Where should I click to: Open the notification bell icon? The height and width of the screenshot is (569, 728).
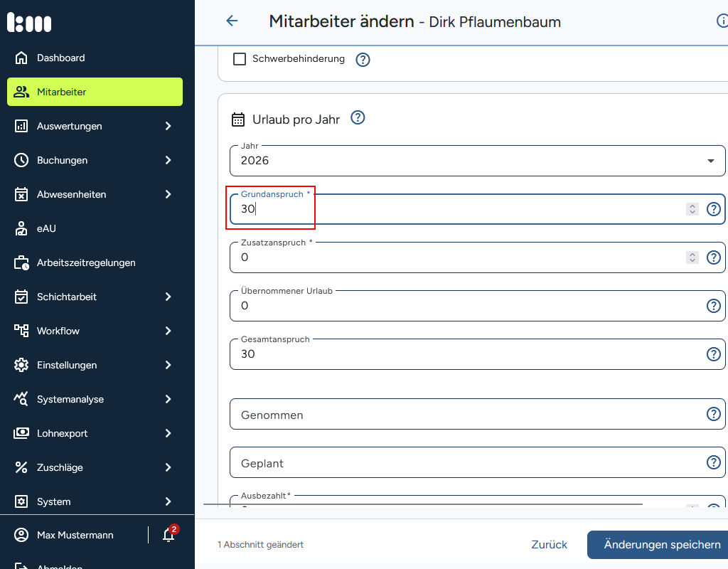[x=168, y=535]
